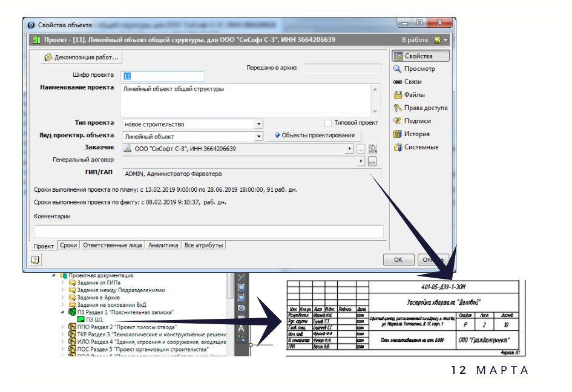572x392 pixels.
Task: Click upper blue framed-square tool in CAD toolbar
Action: tap(241, 287)
